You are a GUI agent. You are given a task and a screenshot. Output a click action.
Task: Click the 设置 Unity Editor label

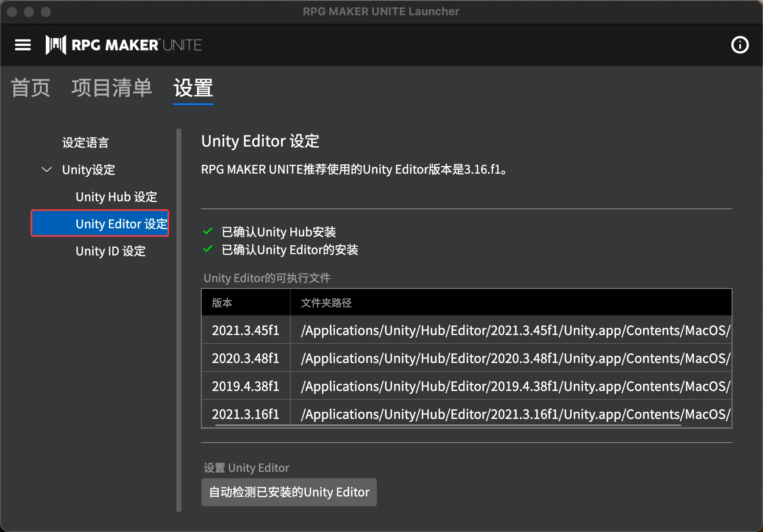click(246, 468)
